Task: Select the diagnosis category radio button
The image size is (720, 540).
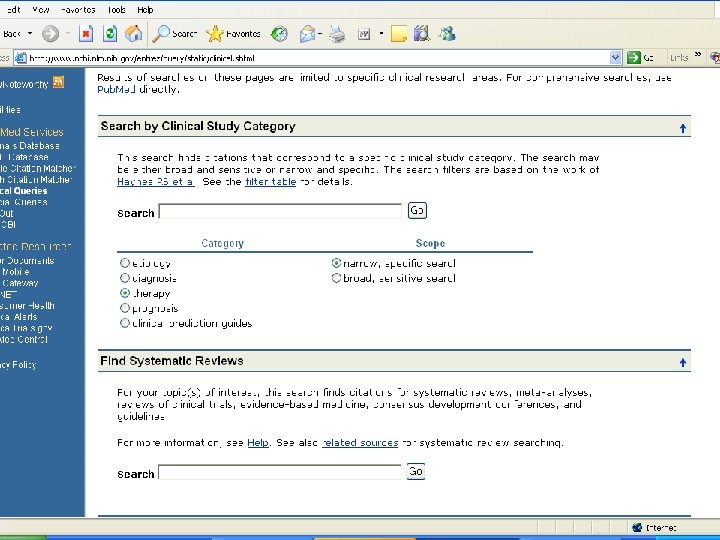Action: [x=124, y=278]
